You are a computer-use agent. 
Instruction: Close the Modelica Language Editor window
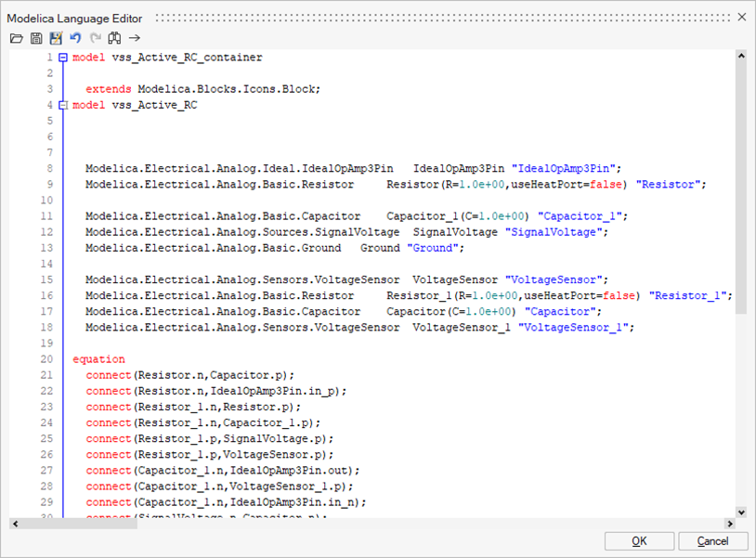pyautogui.click(x=741, y=17)
